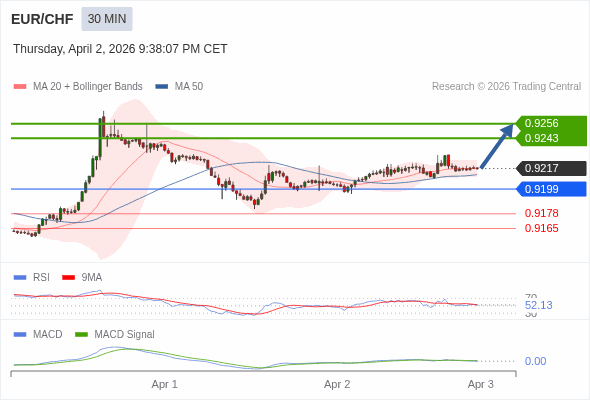Click the RSI blue legend swatch
Screen dimensions: 590x400
pos(20,278)
